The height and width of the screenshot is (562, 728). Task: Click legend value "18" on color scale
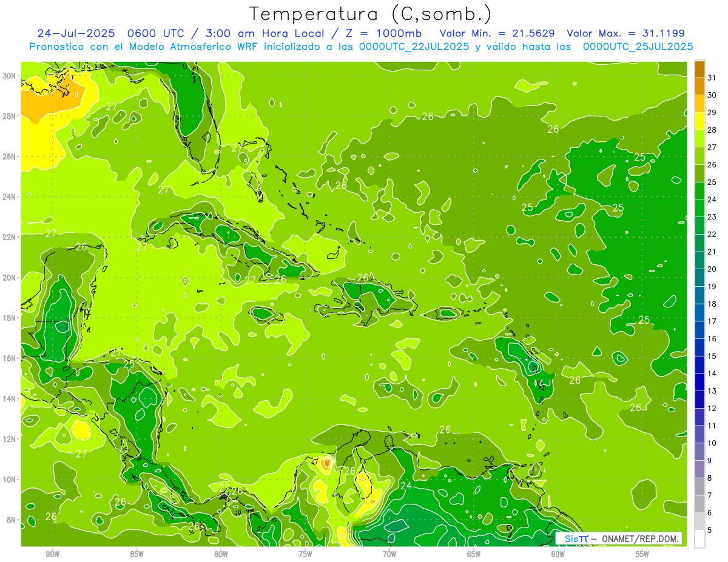pyautogui.click(x=712, y=304)
